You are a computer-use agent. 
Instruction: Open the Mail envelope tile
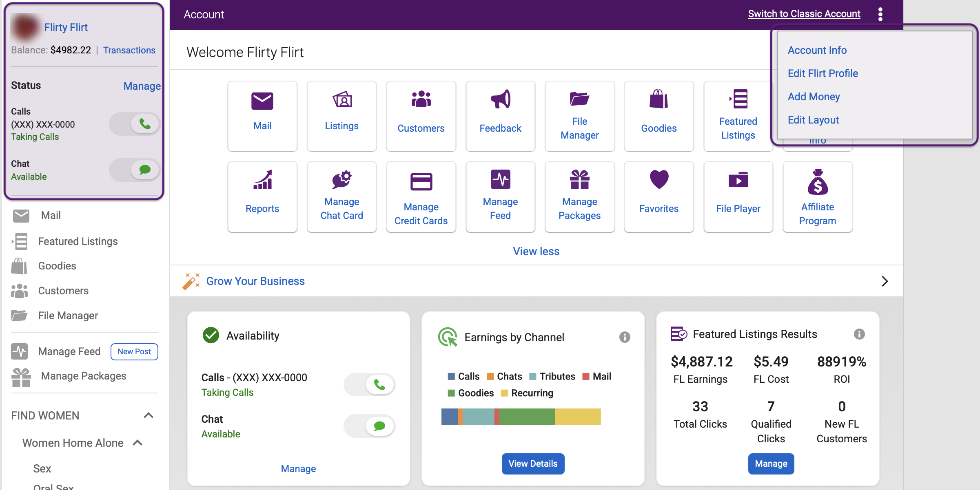click(x=262, y=116)
